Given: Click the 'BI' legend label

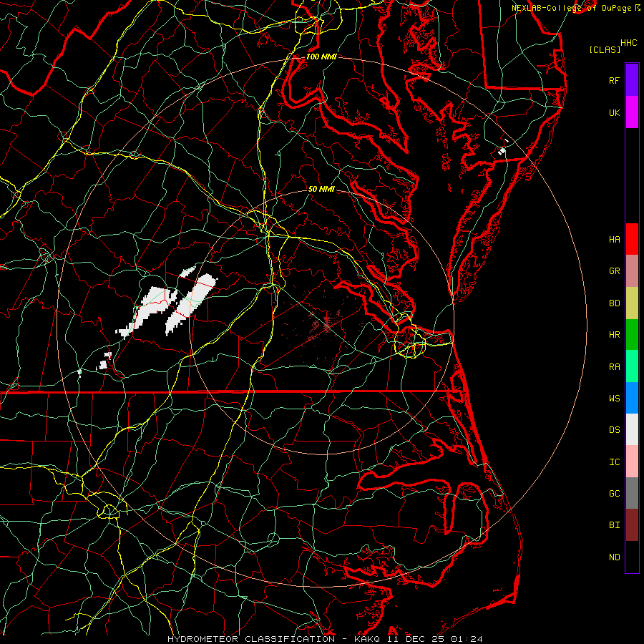Looking at the screenshot, I should click(x=614, y=525).
